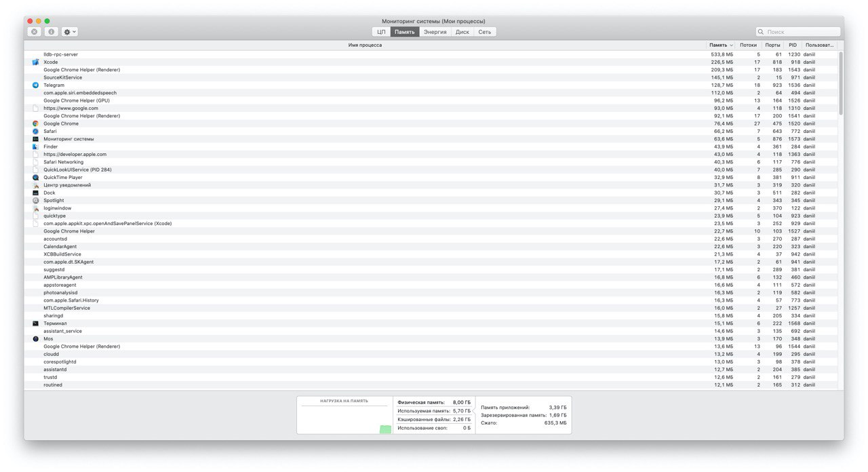Select the Safari Networking process row
The height and width of the screenshot is (472, 868).
tap(431, 162)
